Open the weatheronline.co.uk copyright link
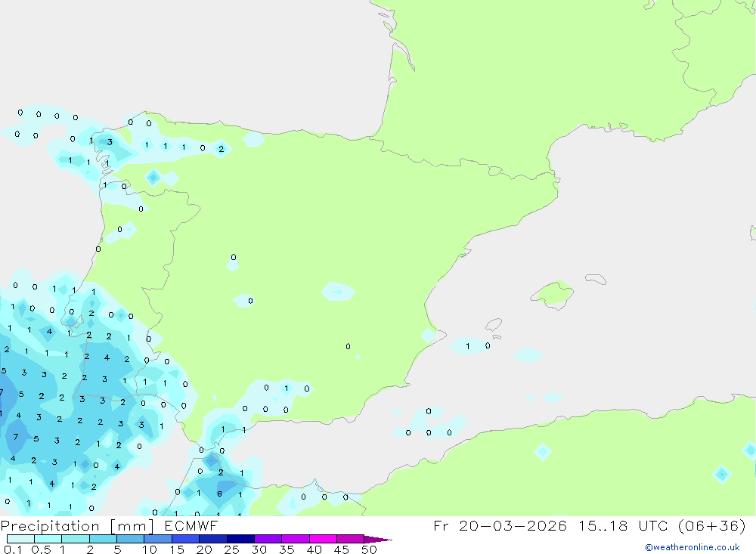Screen dimensions: 756x554 click(692, 547)
